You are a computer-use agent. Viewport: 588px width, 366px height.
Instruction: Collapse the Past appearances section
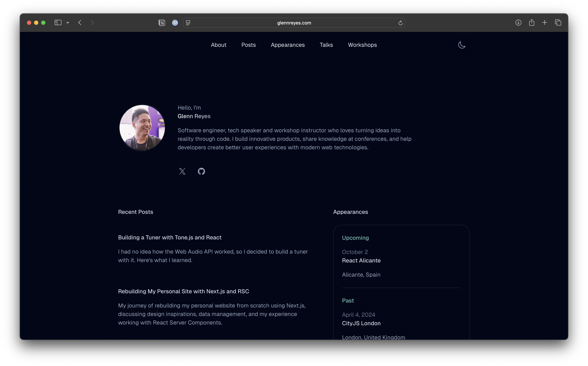tap(348, 300)
